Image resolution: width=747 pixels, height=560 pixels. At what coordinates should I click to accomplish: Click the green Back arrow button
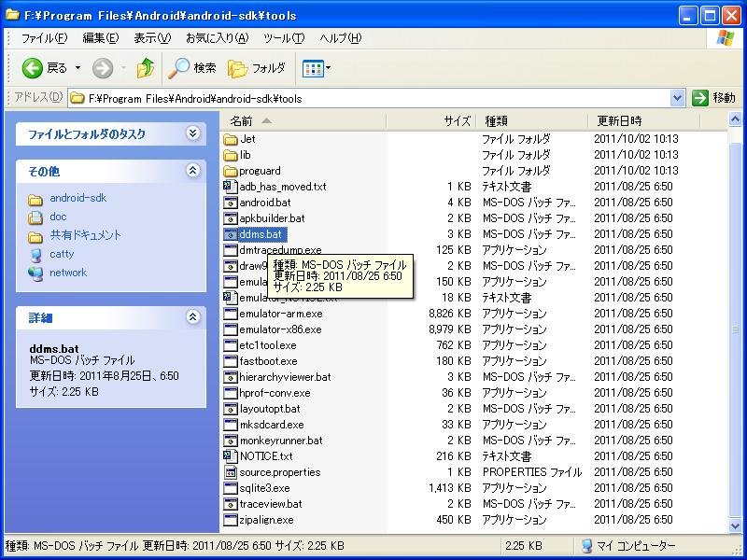(x=33, y=68)
